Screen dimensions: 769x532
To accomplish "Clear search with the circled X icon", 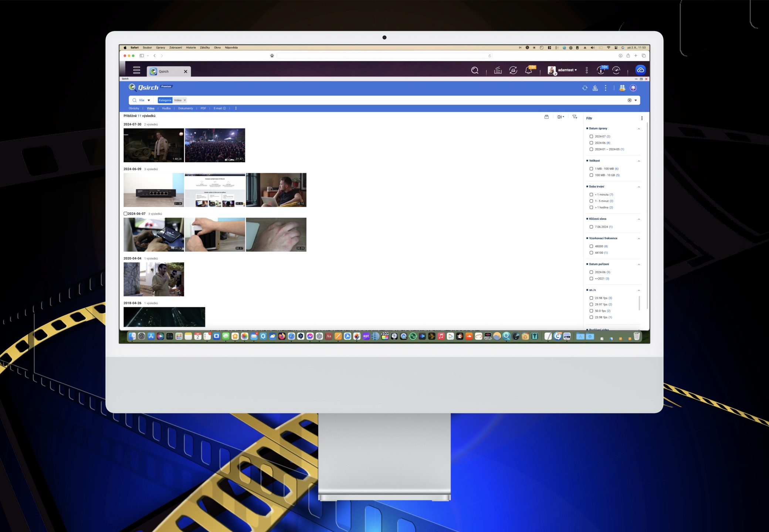I will click(x=629, y=100).
